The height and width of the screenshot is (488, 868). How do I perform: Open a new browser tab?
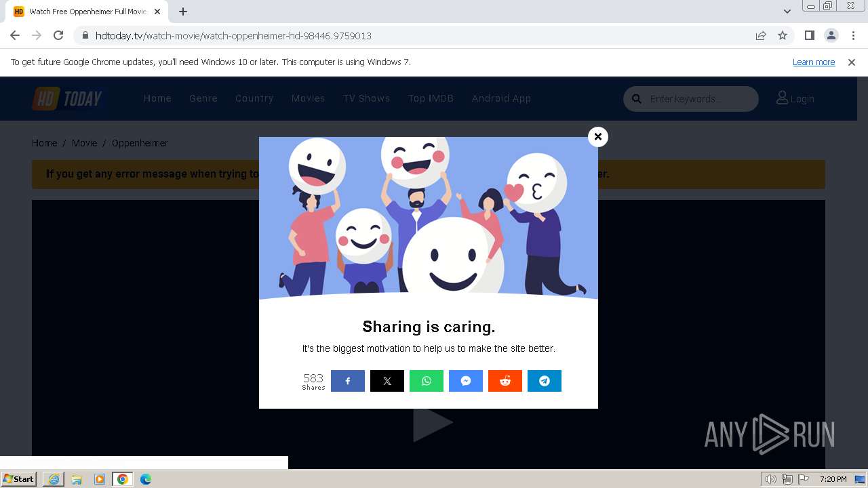(x=183, y=12)
